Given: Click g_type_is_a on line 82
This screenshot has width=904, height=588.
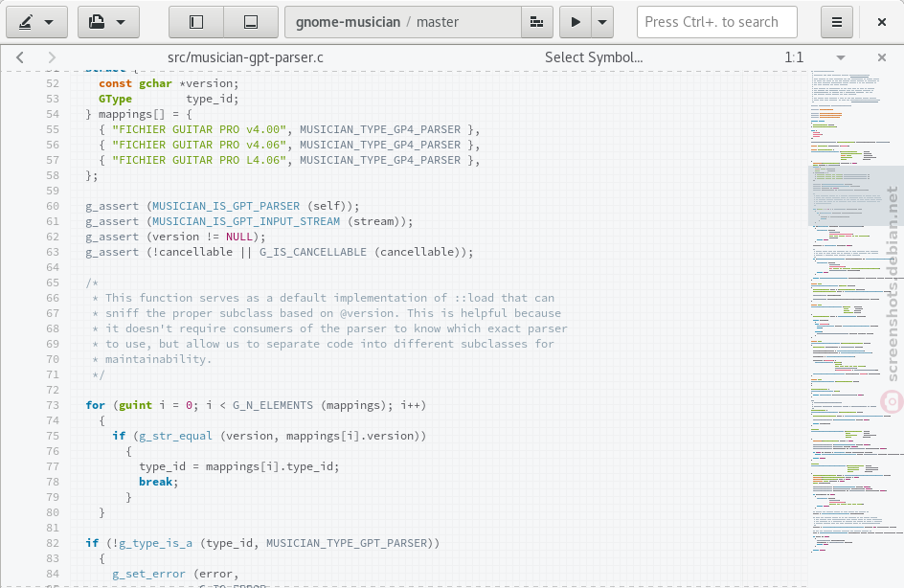Looking at the screenshot, I should coord(156,543).
